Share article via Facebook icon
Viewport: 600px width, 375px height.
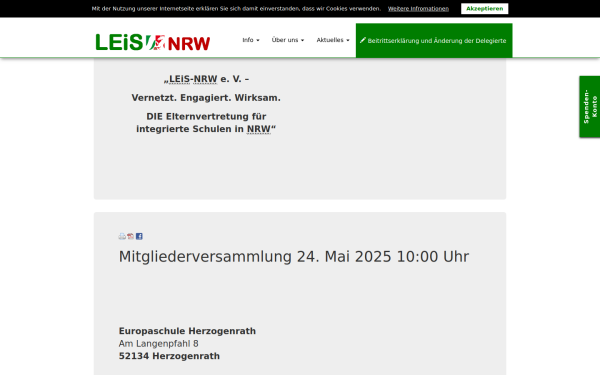(139, 236)
